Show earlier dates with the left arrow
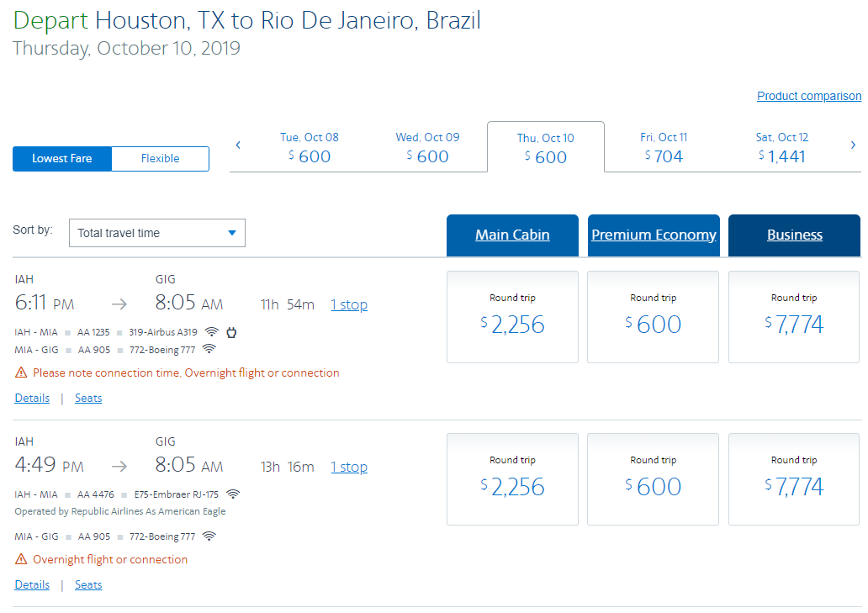The height and width of the screenshot is (613, 868). tap(238, 145)
